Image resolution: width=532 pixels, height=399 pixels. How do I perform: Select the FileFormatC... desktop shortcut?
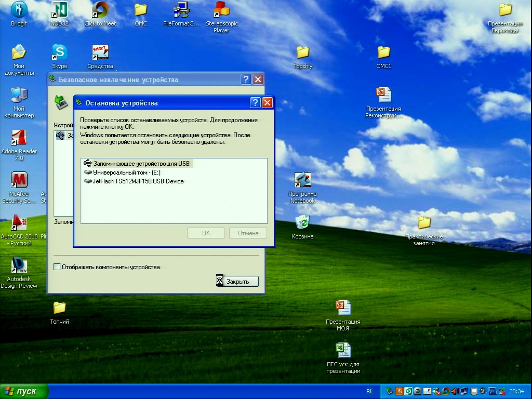(181, 14)
